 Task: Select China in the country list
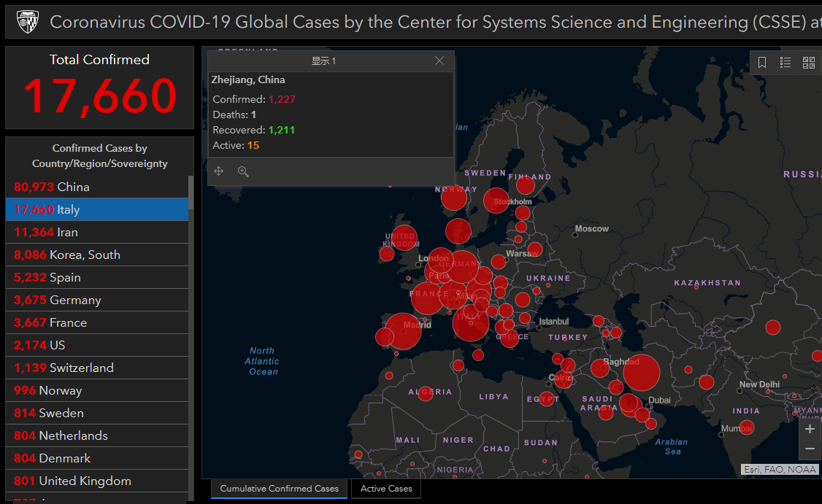[97, 187]
